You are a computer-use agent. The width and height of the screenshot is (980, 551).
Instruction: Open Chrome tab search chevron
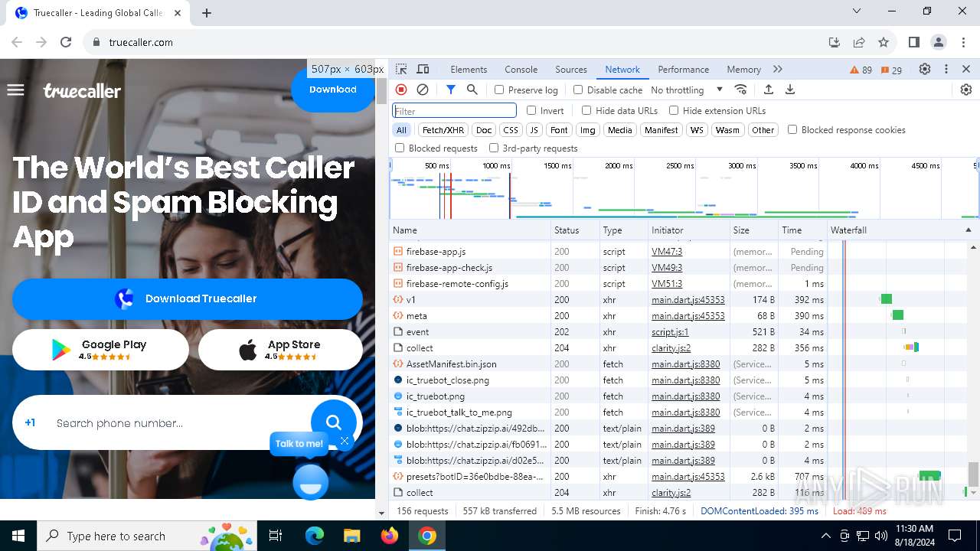tap(857, 11)
